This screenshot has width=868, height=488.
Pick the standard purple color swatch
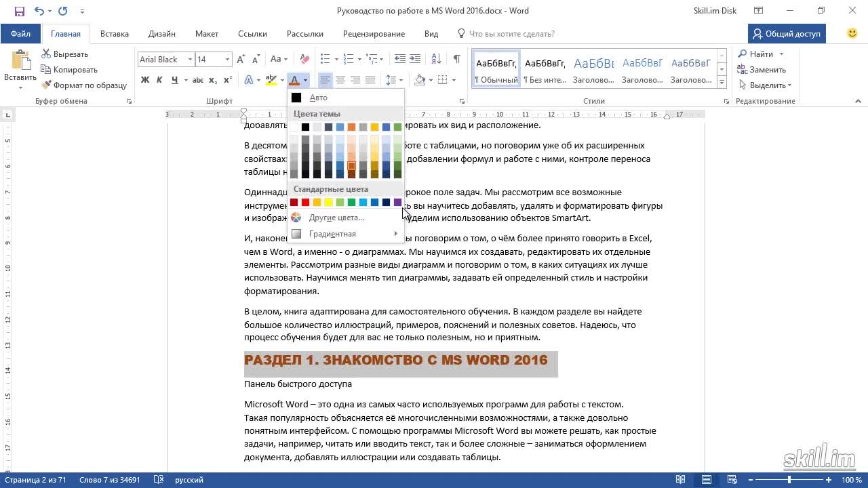pos(398,202)
